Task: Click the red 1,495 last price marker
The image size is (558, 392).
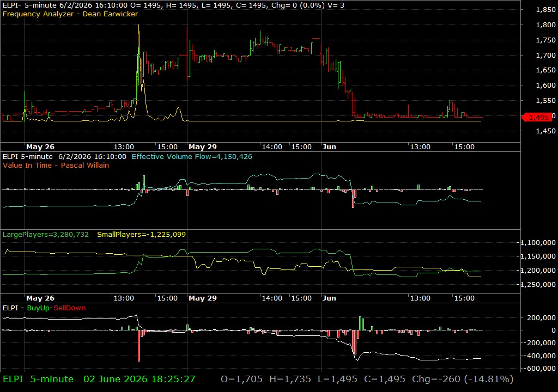Action: pyautogui.click(x=537, y=117)
